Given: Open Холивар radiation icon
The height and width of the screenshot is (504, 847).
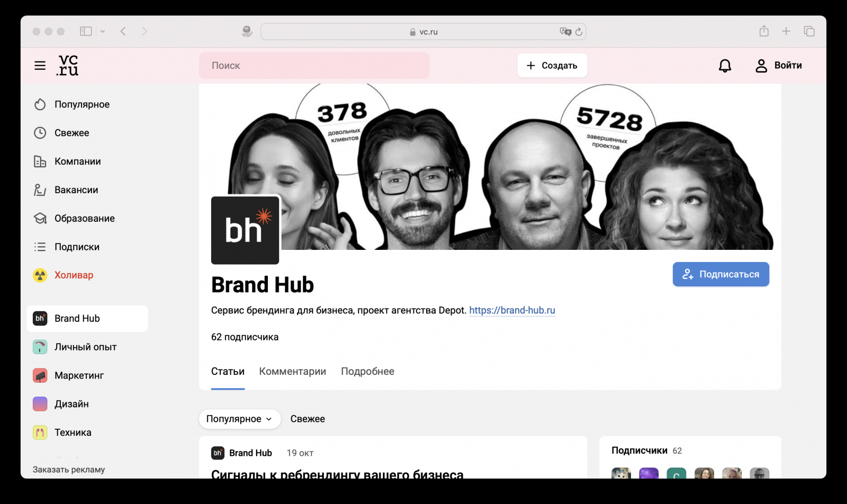Looking at the screenshot, I should (40, 275).
